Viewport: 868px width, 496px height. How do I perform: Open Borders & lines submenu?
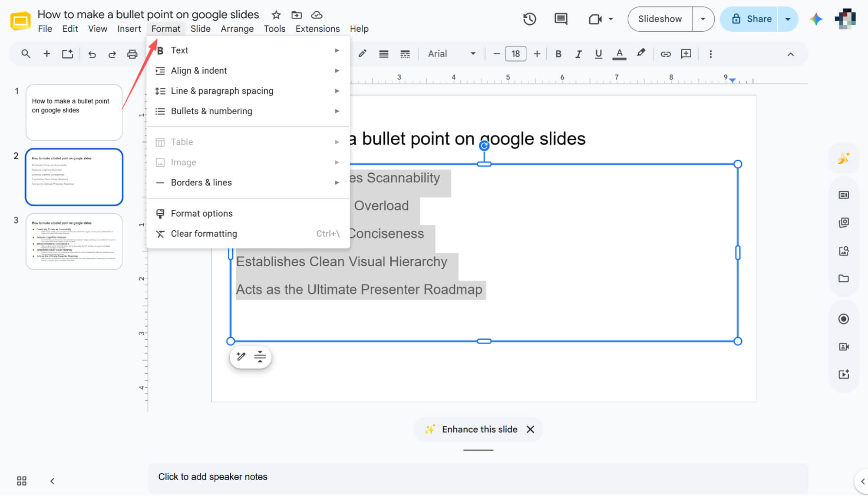pyautogui.click(x=248, y=182)
